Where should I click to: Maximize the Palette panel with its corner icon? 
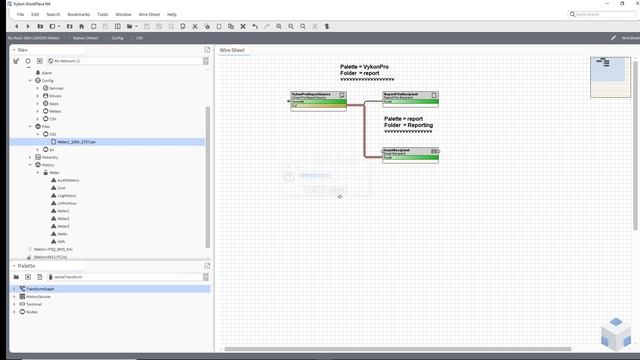click(x=207, y=266)
